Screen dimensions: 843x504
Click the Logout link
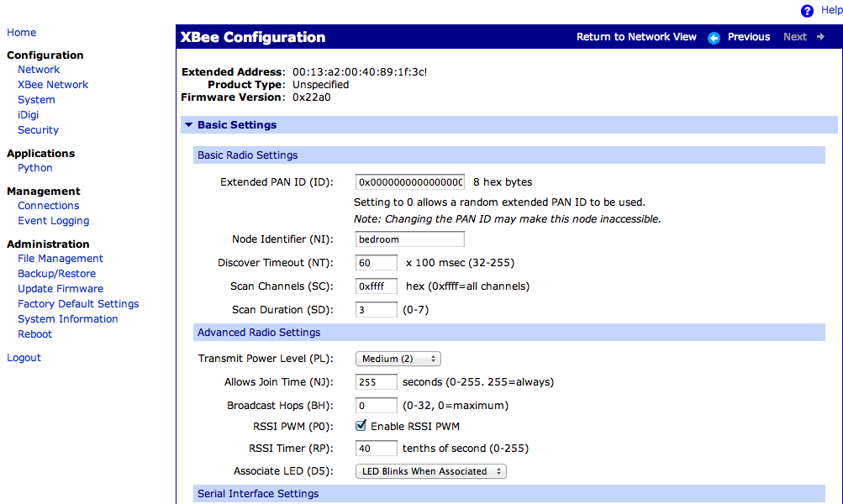tap(24, 357)
